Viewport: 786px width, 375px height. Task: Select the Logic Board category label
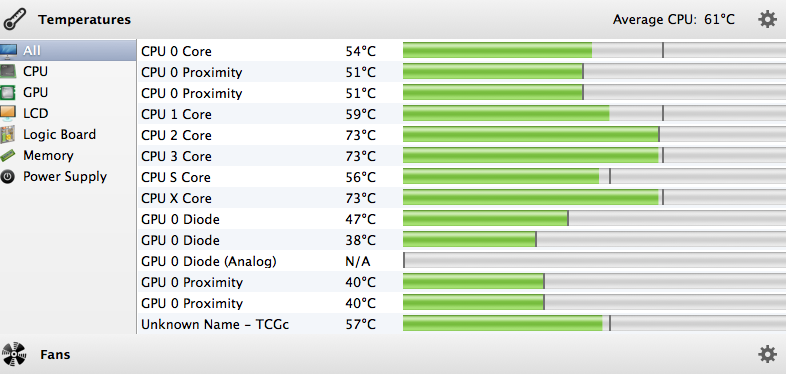click(x=59, y=135)
